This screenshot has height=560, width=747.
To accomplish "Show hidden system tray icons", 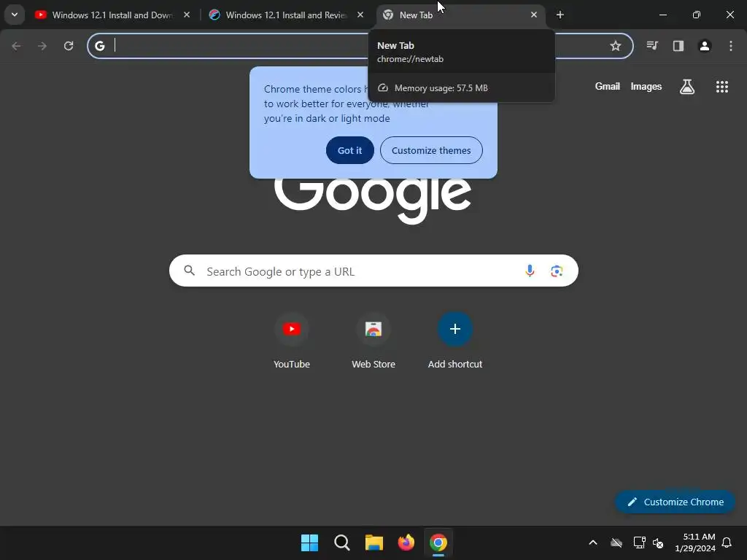I will (593, 542).
